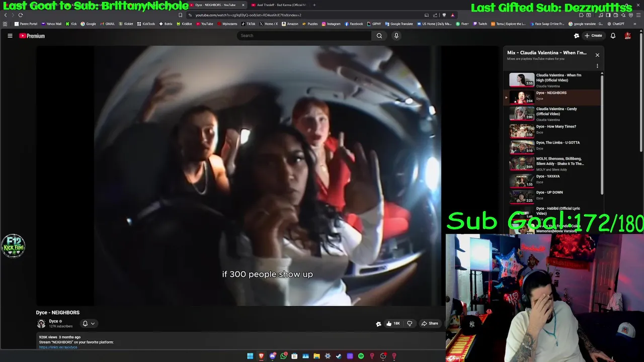Open the linktr.ee/ayodyce link
644x362 pixels.
pyautogui.click(x=58, y=347)
